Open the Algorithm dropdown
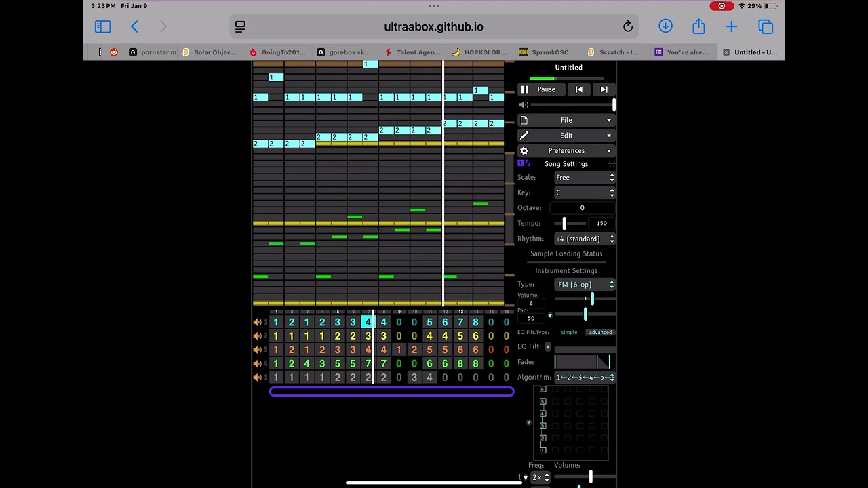868x488 pixels. (x=585, y=378)
